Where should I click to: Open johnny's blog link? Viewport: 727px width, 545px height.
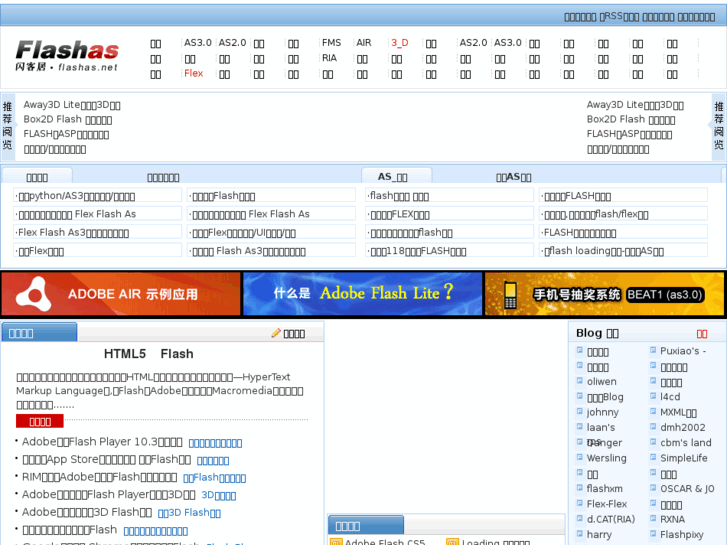coord(602,412)
